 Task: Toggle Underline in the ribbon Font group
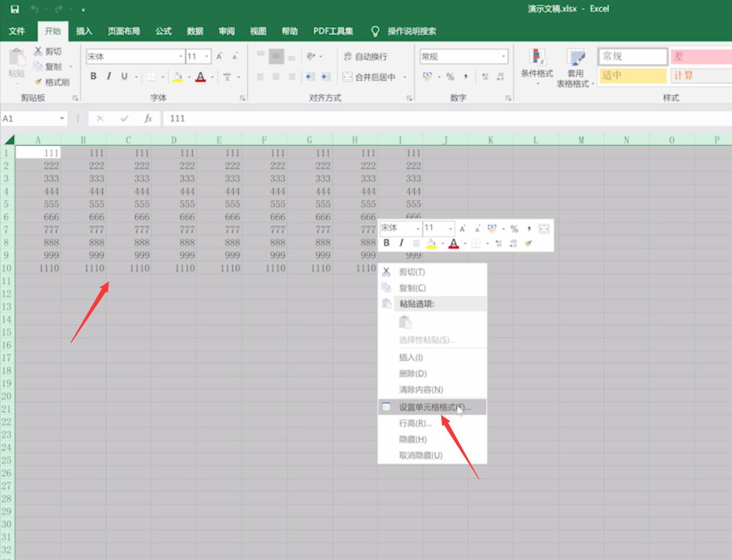(x=124, y=76)
